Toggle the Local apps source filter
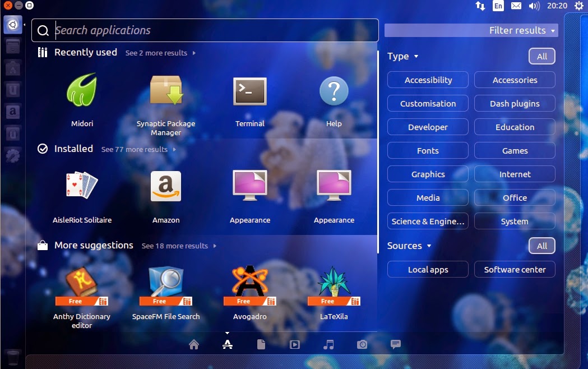The image size is (588, 369). (x=427, y=269)
